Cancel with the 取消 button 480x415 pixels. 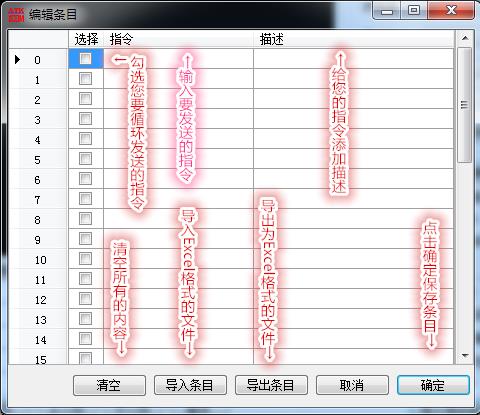(352, 385)
